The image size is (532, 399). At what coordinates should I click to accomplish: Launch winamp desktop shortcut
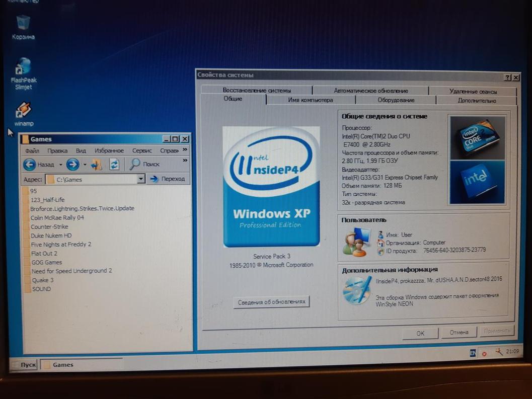tap(24, 114)
